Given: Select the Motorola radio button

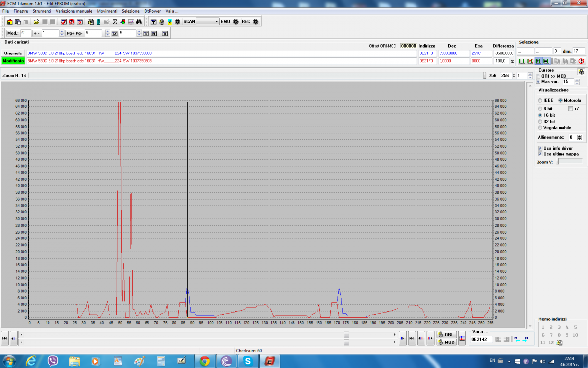Looking at the screenshot, I should [560, 100].
